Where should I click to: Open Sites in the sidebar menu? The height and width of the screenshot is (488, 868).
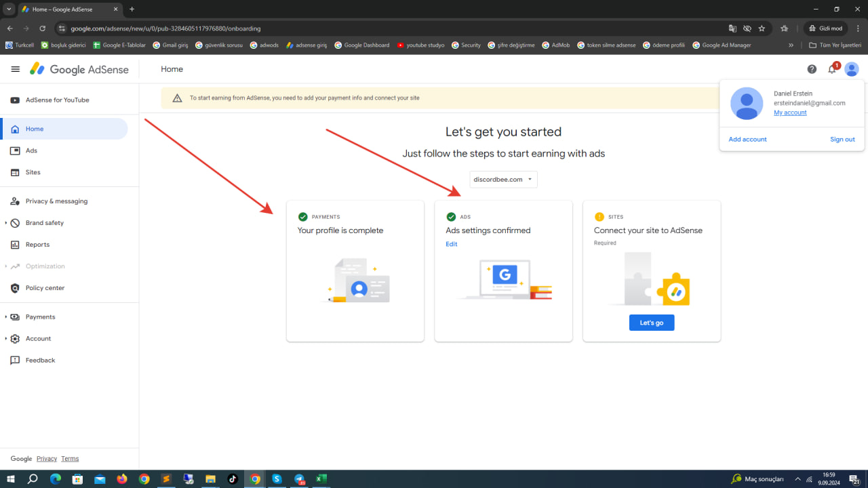pos(64,172)
